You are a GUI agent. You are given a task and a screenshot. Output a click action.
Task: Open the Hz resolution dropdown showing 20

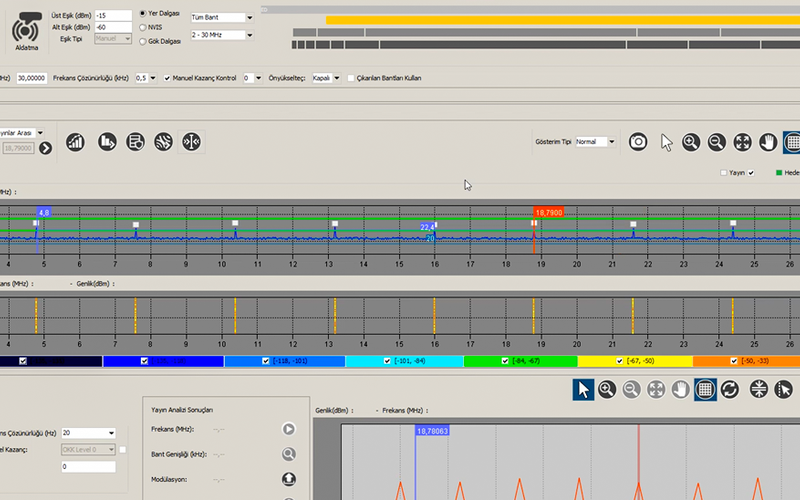click(88, 433)
